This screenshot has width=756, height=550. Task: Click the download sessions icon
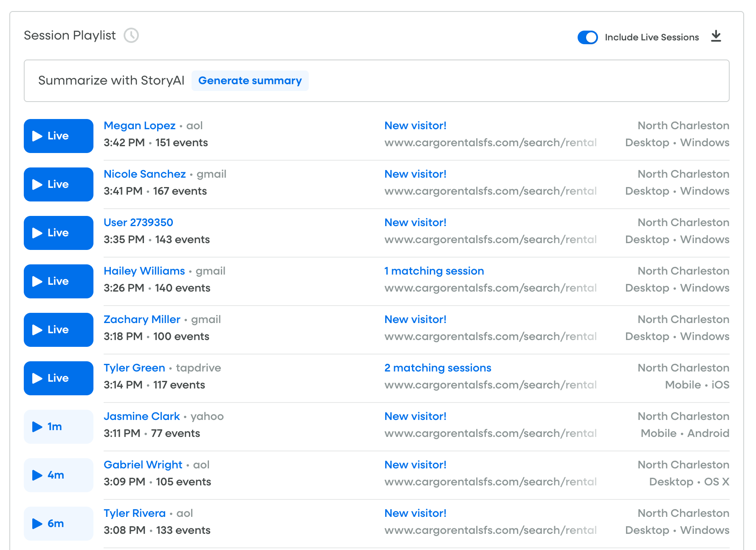716,37
